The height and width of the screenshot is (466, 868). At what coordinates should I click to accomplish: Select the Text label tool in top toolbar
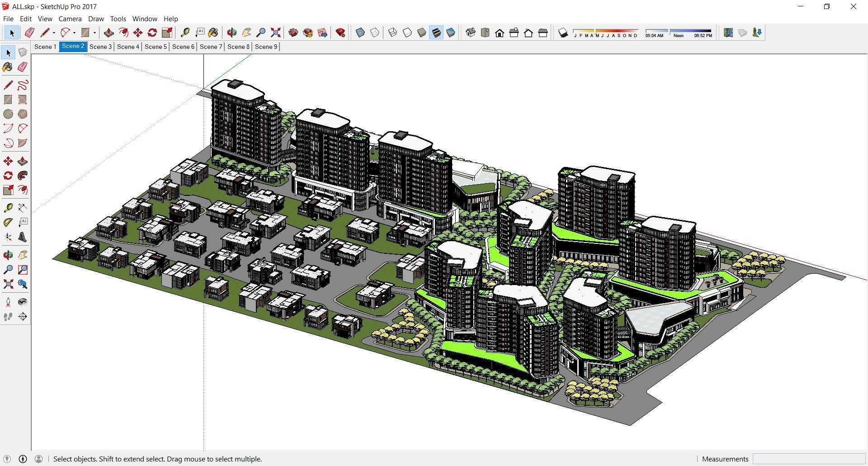[199, 33]
